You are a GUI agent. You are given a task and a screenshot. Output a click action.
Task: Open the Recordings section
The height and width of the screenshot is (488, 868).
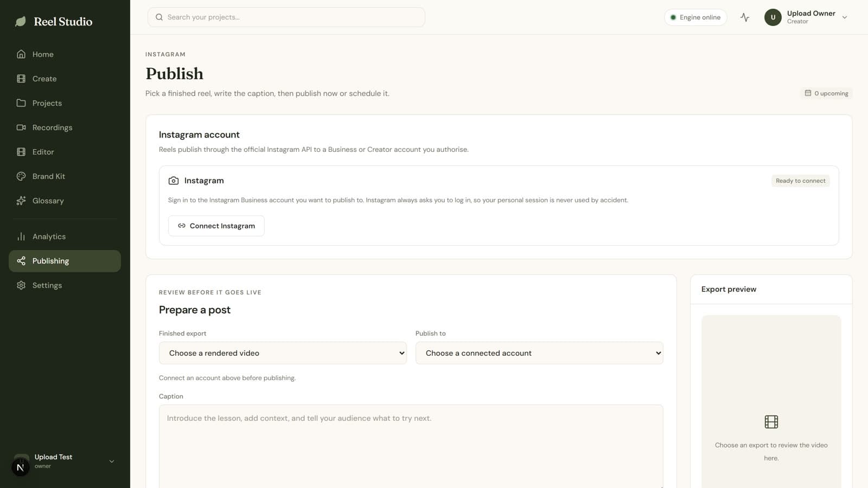pos(65,127)
